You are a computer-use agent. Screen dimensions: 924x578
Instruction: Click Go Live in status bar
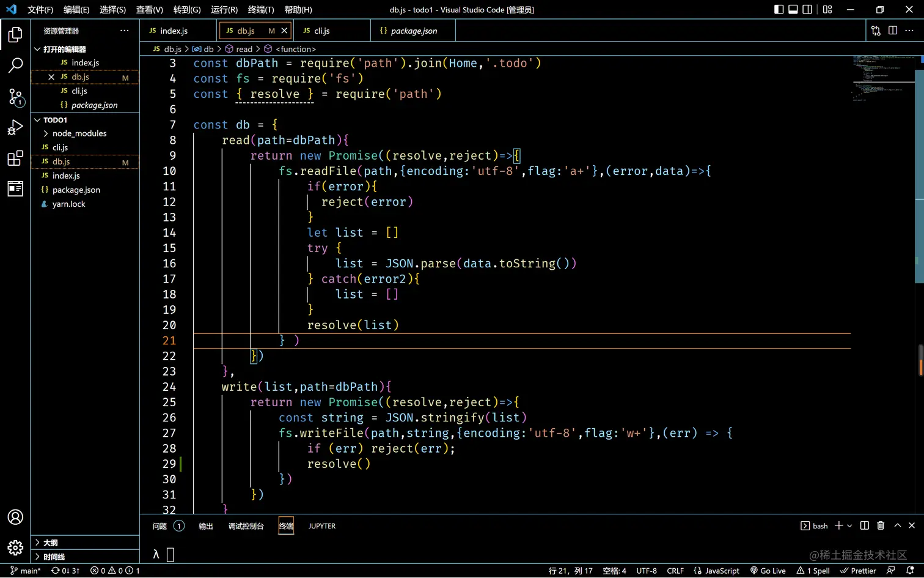tap(768, 571)
